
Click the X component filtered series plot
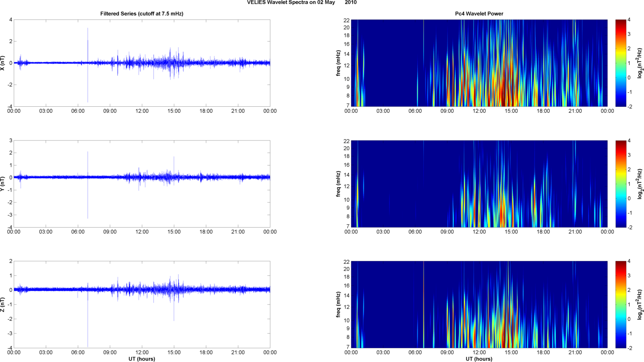(x=142, y=63)
